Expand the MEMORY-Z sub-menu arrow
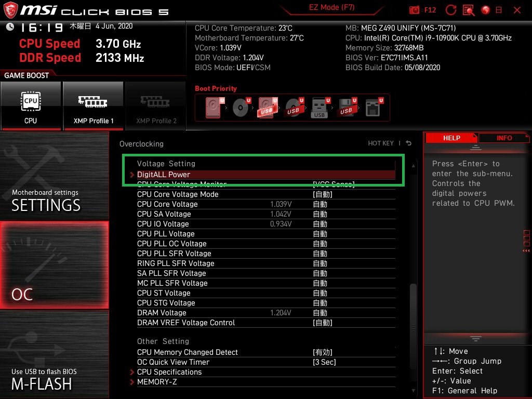Viewport: 532px width, 399px height. (x=132, y=382)
